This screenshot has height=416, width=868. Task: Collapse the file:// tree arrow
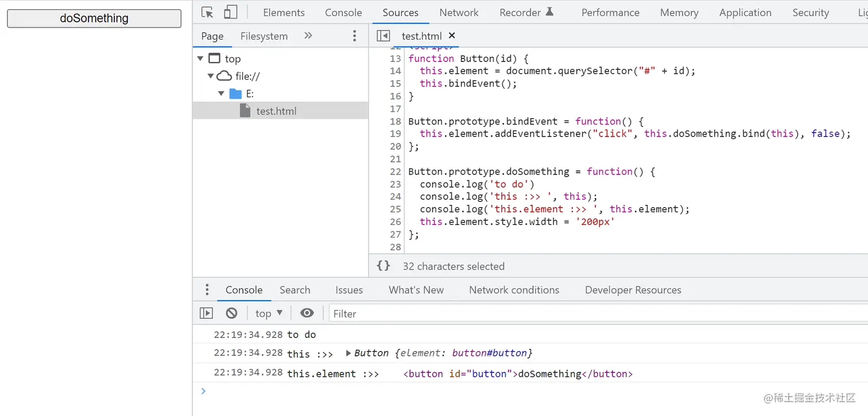click(211, 76)
